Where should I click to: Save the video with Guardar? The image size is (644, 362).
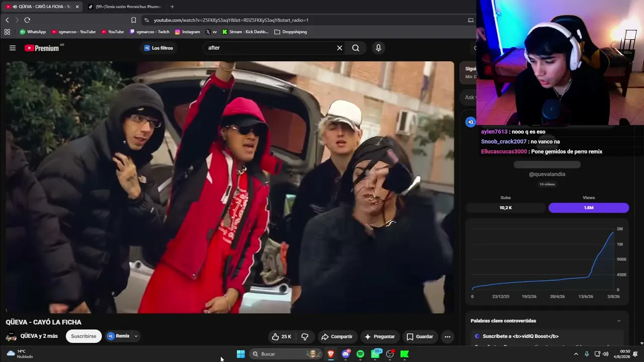pyautogui.click(x=420, y=336)
